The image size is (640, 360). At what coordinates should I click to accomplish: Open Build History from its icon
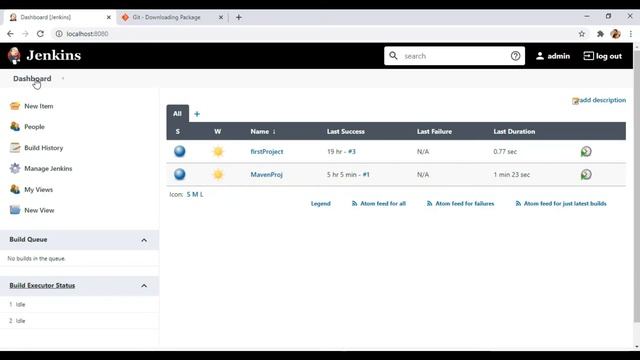15,148
